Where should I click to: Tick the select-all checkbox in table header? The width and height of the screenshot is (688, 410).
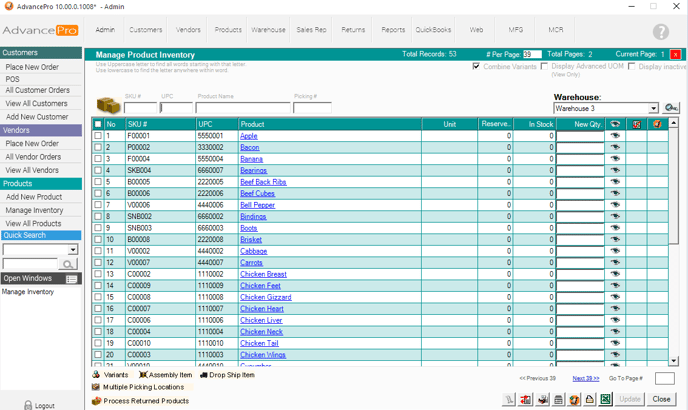97,124
